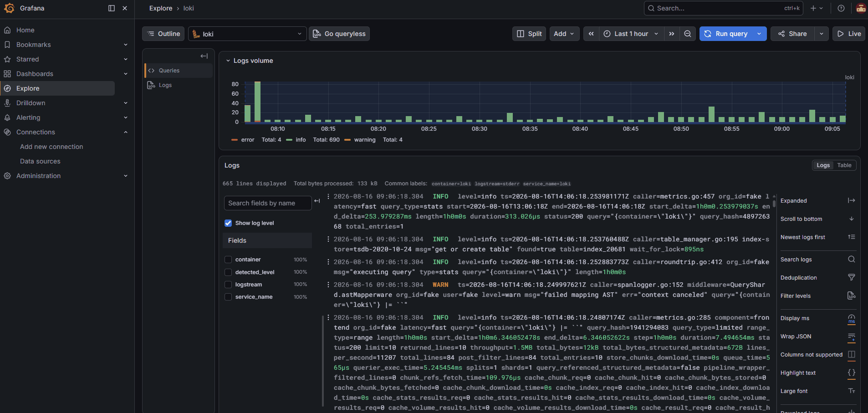Open Data sources page
Image resolution: width=868 pixels, height=413 pixels.
(40, 161)
